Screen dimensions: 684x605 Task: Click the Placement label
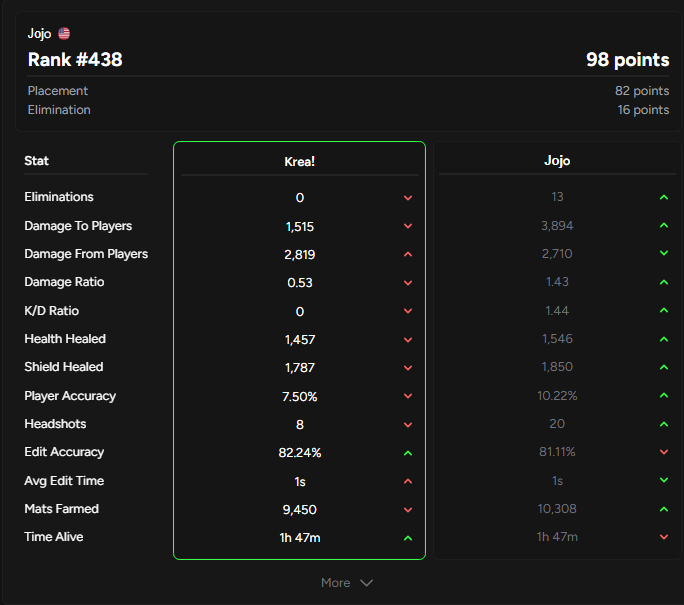[x=58, y=91]
